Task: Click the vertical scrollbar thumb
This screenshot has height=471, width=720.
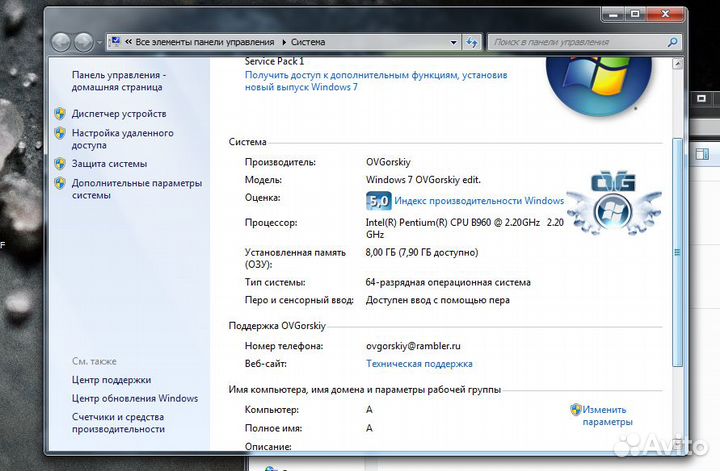Action: pos(677,252)
